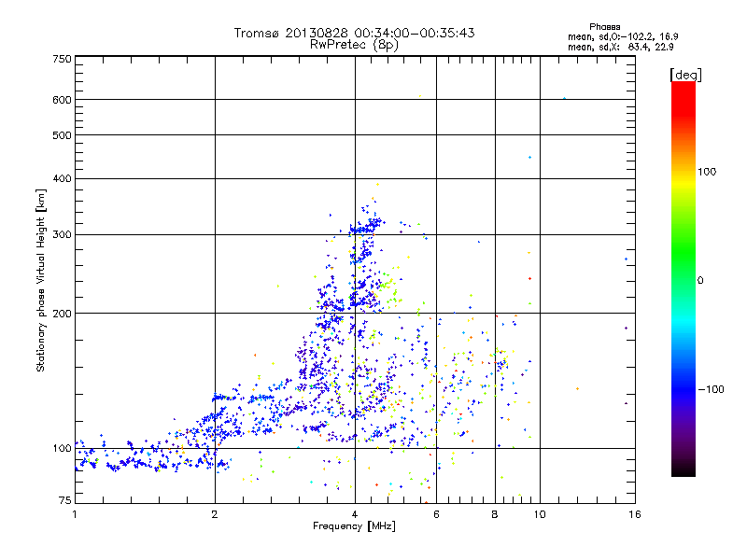Click the rainbow phase colorbar
The height and width of the screenshot is (560, 747).
[684, 278]
